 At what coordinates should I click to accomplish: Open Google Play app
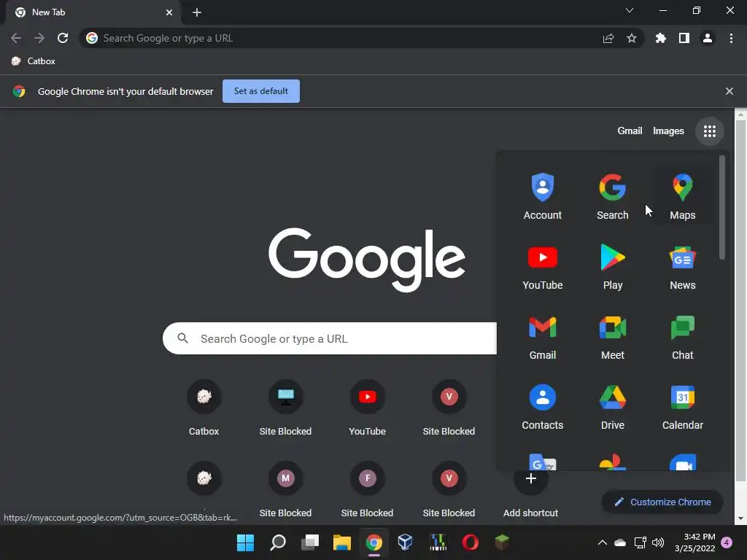pos(612,266)
